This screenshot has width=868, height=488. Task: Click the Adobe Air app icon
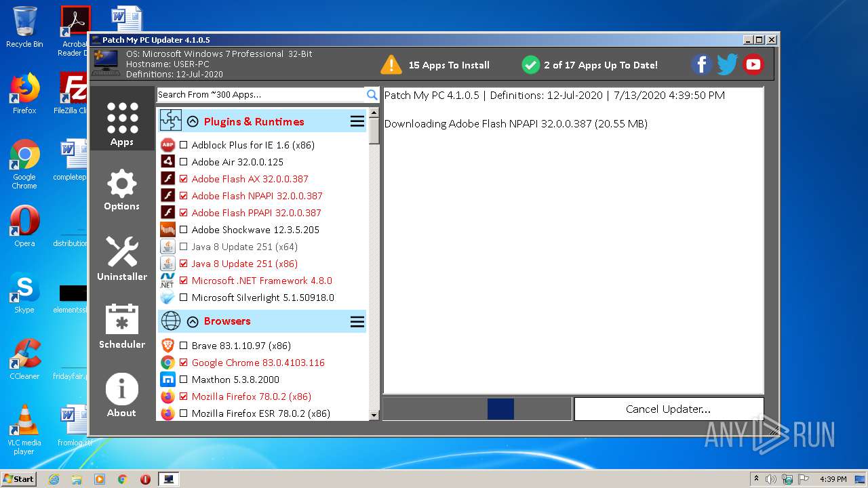(167, 162)
